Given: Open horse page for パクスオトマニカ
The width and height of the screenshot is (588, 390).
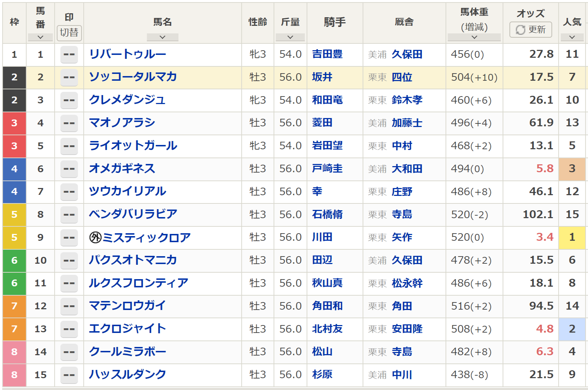Looking at the screenshot, I should (133, 260).
